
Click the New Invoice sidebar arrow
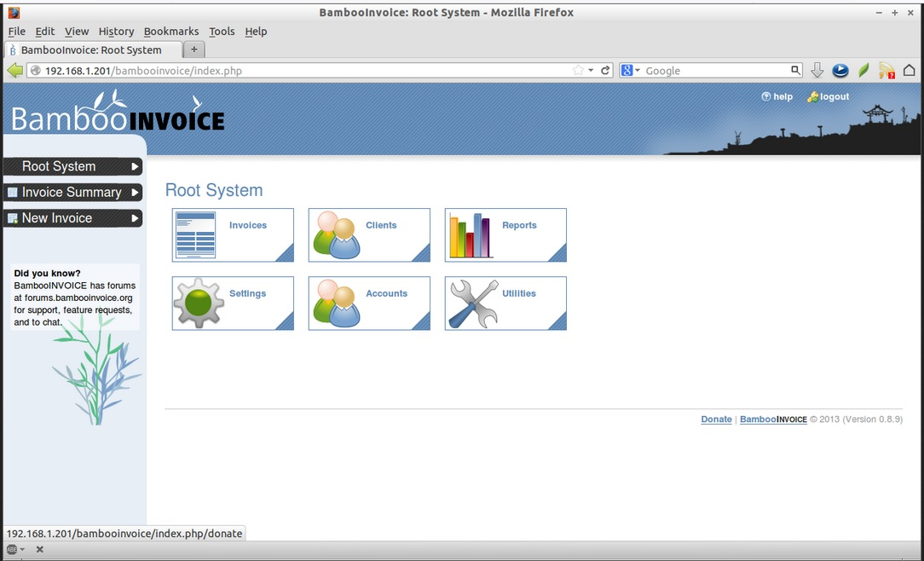[135, 218]
